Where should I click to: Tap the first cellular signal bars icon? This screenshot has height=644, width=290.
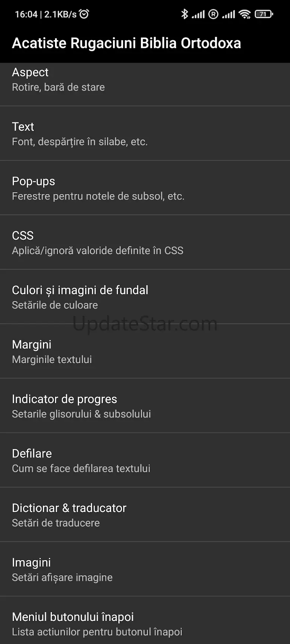(x=198, y=14)
